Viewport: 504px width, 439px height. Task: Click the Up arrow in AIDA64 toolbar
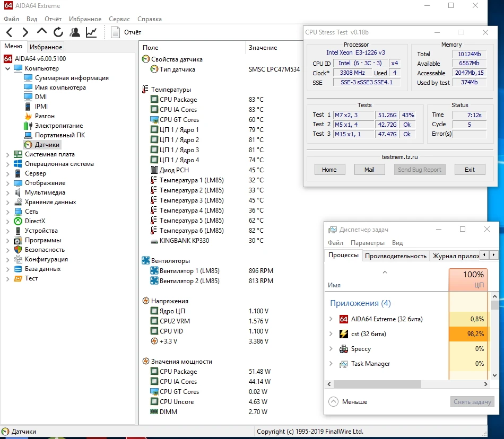(42, 32)
